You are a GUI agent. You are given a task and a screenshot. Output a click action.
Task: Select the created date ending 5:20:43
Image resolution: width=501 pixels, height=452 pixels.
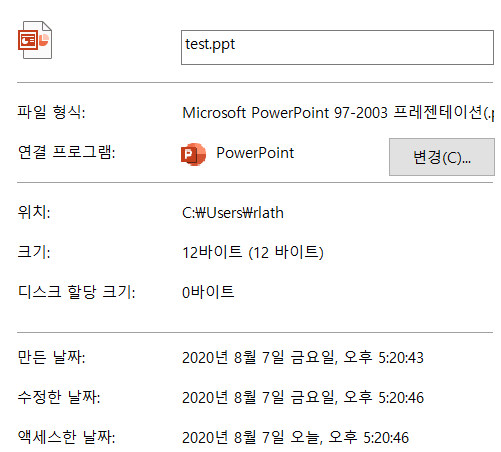click(x=303, y=357)
